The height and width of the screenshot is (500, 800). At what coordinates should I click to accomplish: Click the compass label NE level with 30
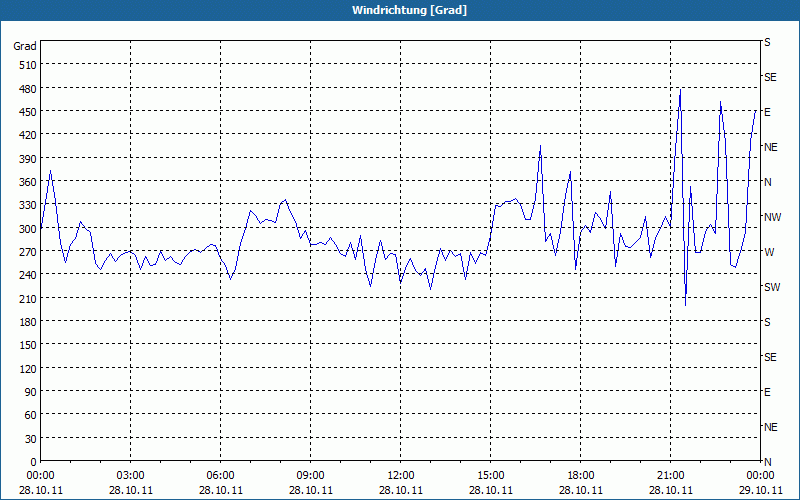771,427
